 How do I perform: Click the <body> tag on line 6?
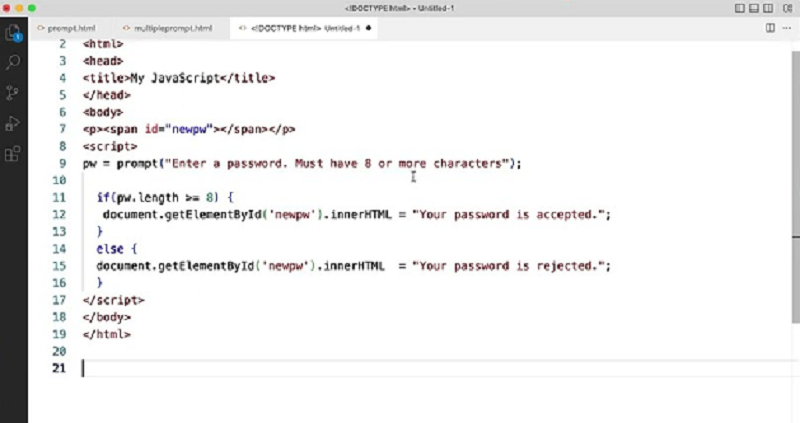point(103,112)
